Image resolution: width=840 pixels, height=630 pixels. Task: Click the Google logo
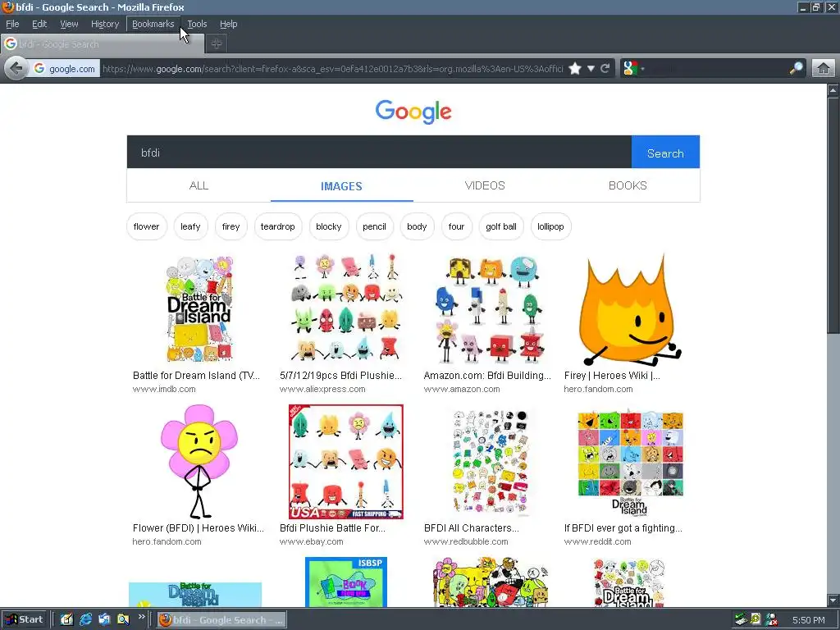pyautogui.click(x=413, y=112)
